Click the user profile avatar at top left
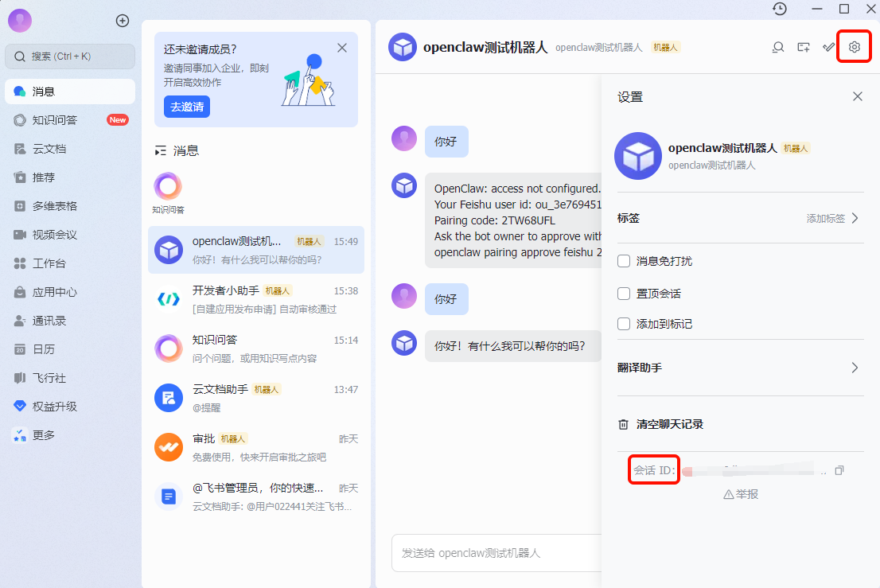Image resolution: width=880 pixels, height=588 pixels. [20, 21]
